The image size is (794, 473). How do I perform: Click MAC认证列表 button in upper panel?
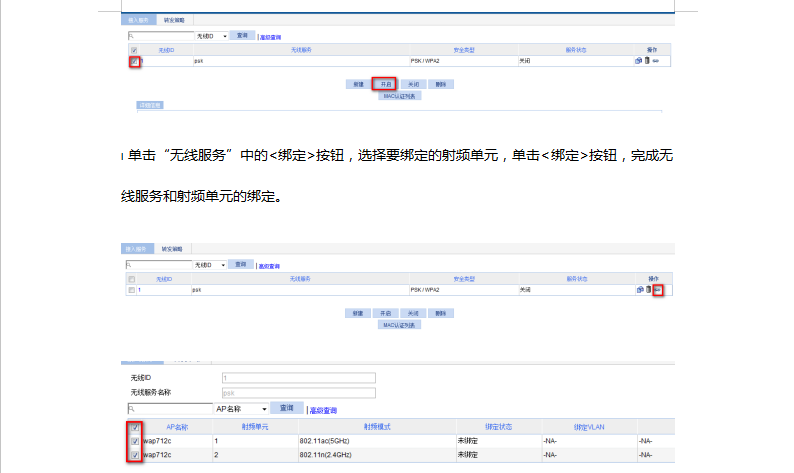400,96
